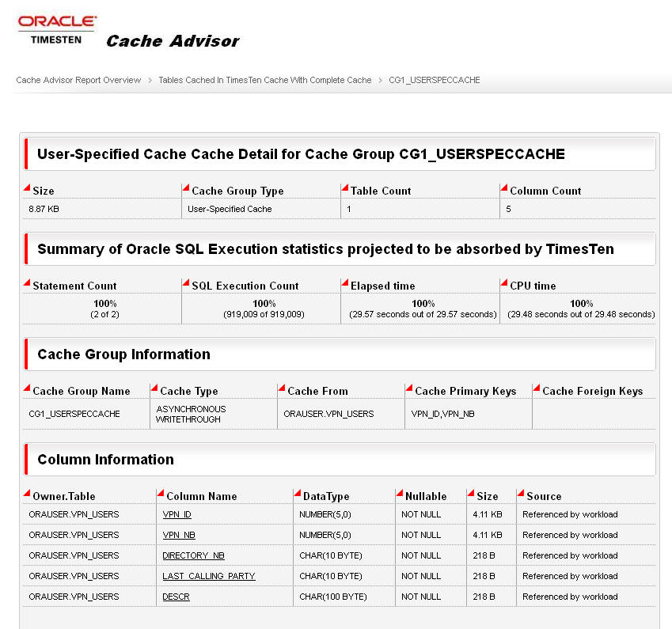
Task: Select Referenced by workload in DESCR row
Action: coord(570,597)
